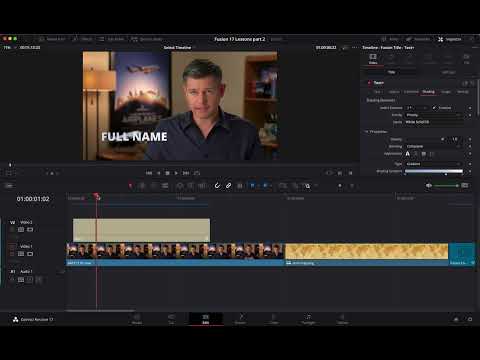Image resolution: width=480 pixels, height=360 pixels.
Task: Click the White Solid Fill name field
Action: [434, 122]
